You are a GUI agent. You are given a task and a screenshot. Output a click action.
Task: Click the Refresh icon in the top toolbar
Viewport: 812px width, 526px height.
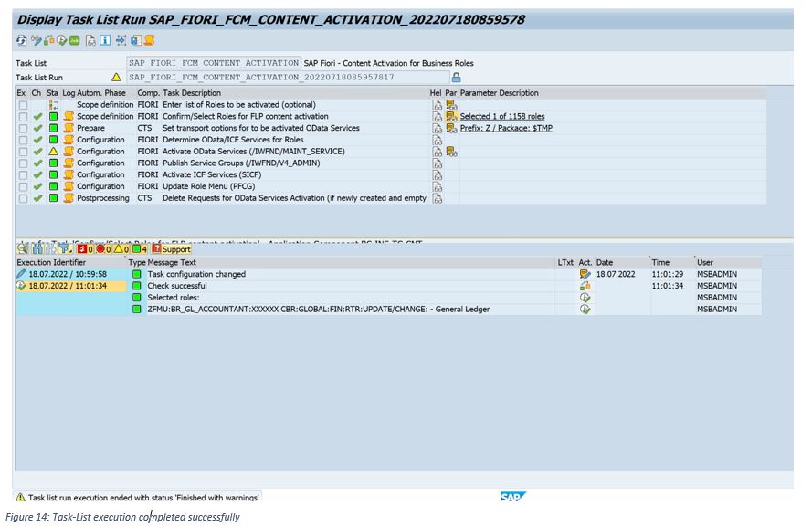[x=21, y=40]
